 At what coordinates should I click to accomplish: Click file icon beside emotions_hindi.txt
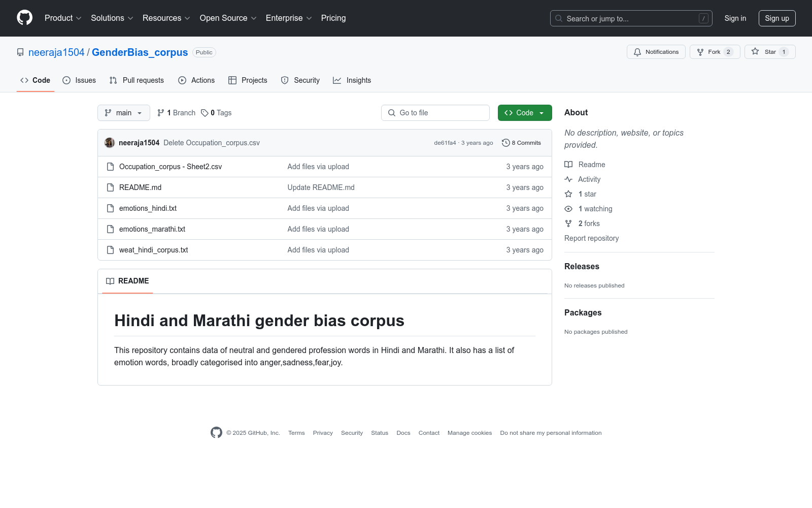pos(110,208)
